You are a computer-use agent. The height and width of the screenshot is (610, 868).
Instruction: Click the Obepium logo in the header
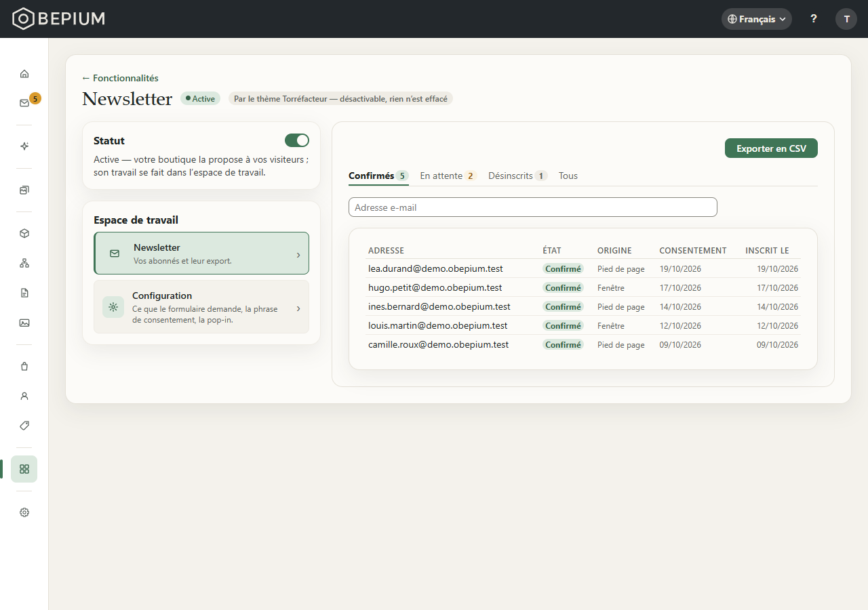click(59, 19)
